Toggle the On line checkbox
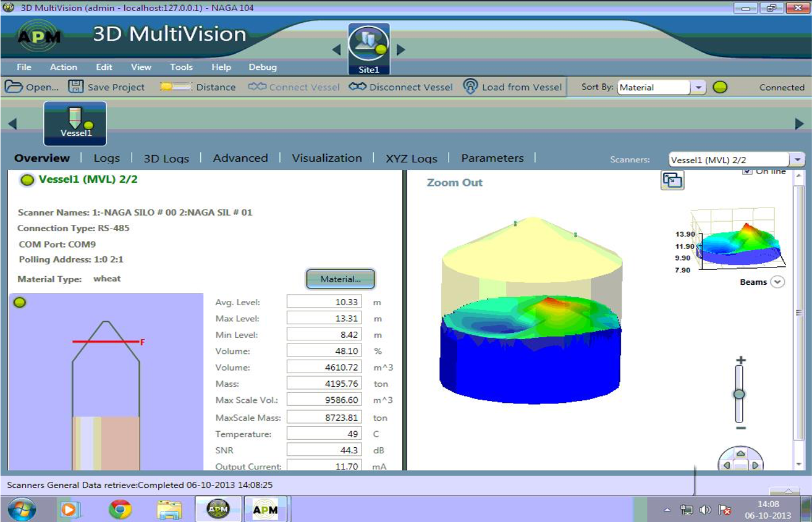 pyautogui.click(x=746, y=171)
